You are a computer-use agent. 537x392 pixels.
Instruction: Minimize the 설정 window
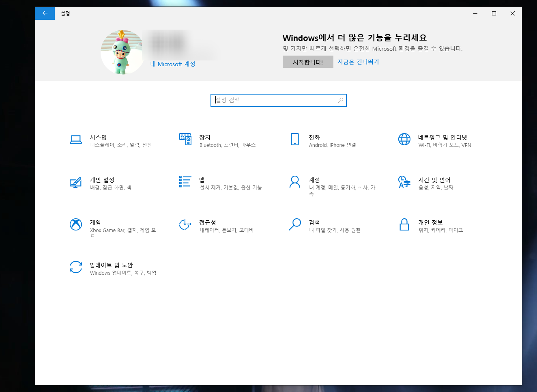(x=475, y=13)
